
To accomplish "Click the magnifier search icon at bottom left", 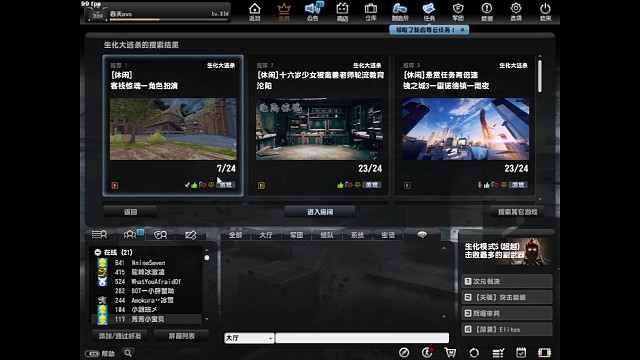I will click(128, 353).
